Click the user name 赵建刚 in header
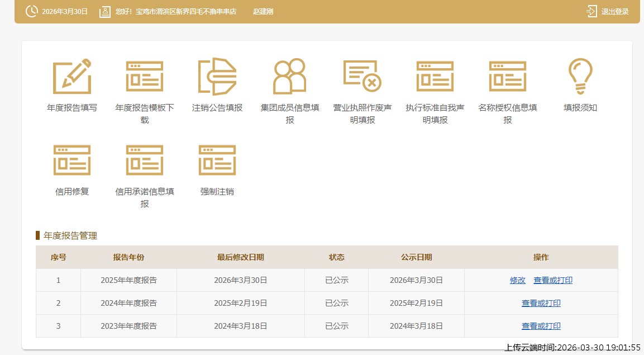This screenshot has height=355, width=644. 263,12
